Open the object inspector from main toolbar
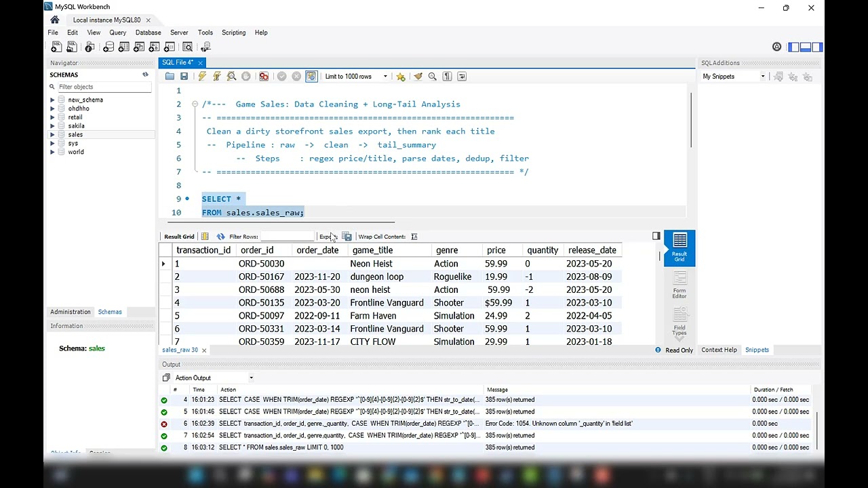868x488 pixels. (x=90, y=47)
